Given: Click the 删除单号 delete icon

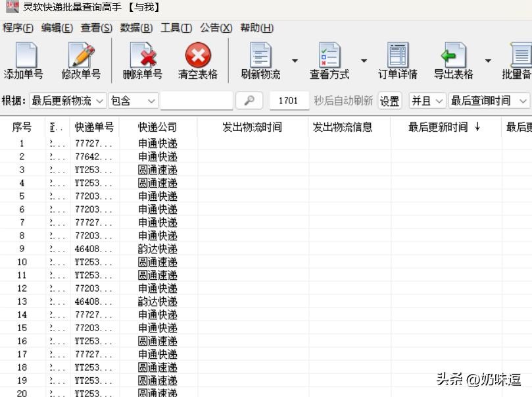Looking at the screenshot, I should pos(142,56).
